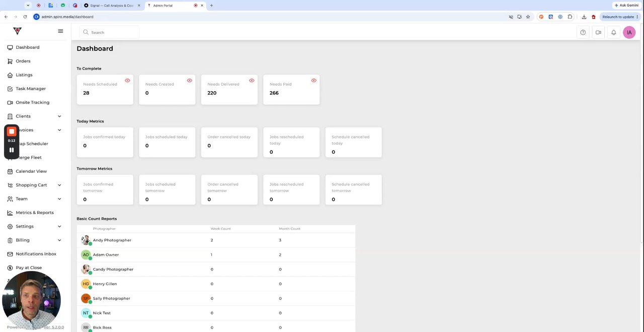Stop the screen recording red button

coord(12,131)
